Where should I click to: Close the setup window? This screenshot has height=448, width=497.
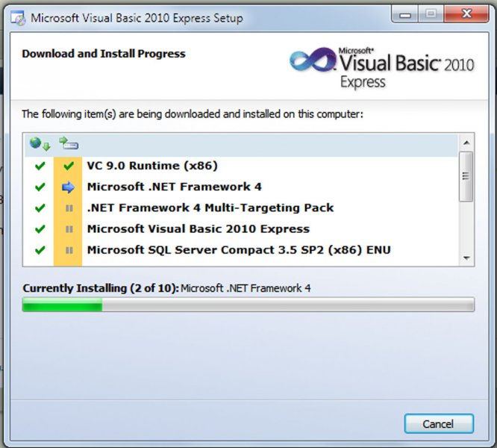coord(466,14)
